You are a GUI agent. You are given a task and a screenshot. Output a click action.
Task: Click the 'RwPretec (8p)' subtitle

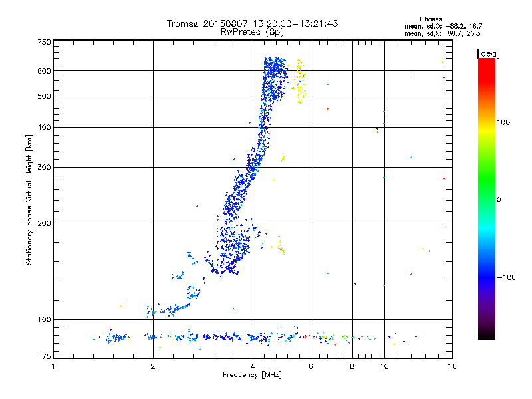[x=252, y=32]
